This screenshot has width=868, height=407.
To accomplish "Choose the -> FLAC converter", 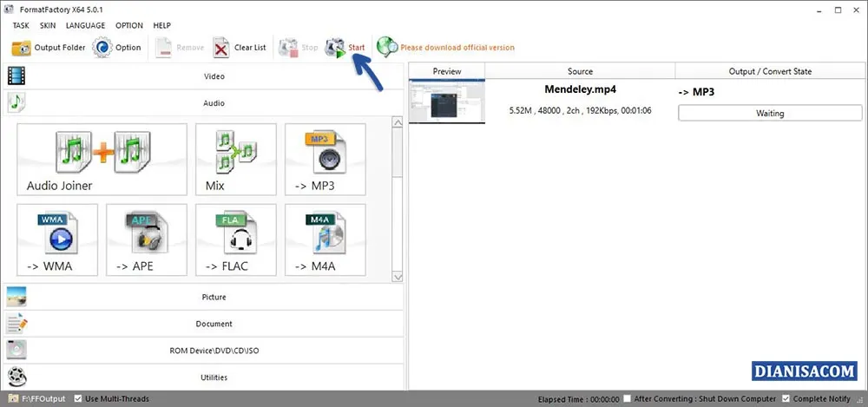I will click(236, 240).
